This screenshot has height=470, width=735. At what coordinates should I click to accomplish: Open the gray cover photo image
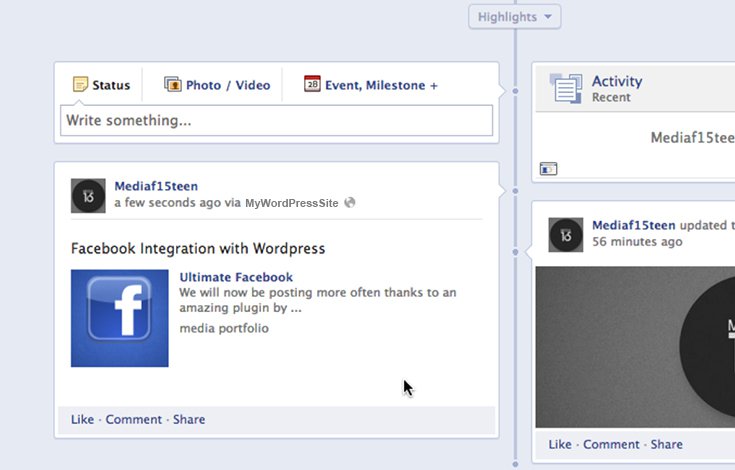[x=635, y=347]
